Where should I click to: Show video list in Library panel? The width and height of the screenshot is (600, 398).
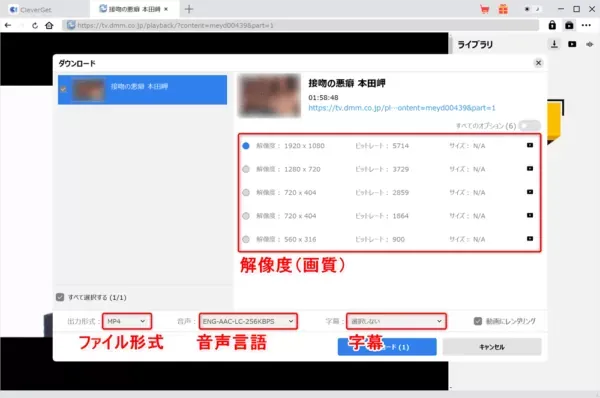(x=572, y=44)
